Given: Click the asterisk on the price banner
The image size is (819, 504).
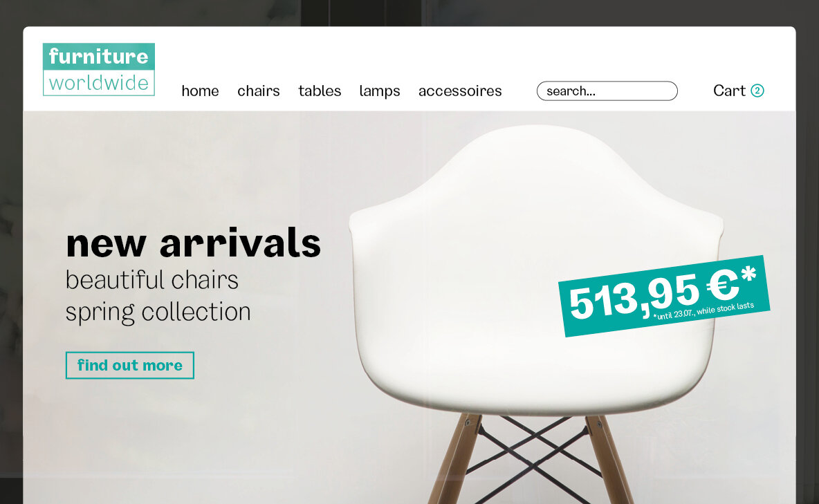Looking at the screenshot, I should click(748, 273).
